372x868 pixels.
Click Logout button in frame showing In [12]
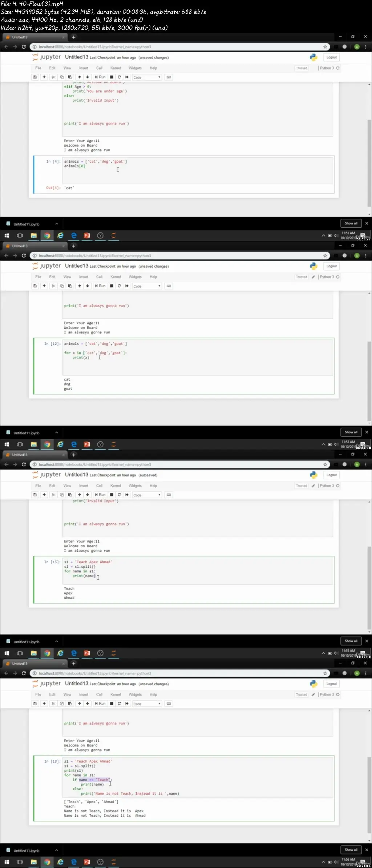[331, 266]
